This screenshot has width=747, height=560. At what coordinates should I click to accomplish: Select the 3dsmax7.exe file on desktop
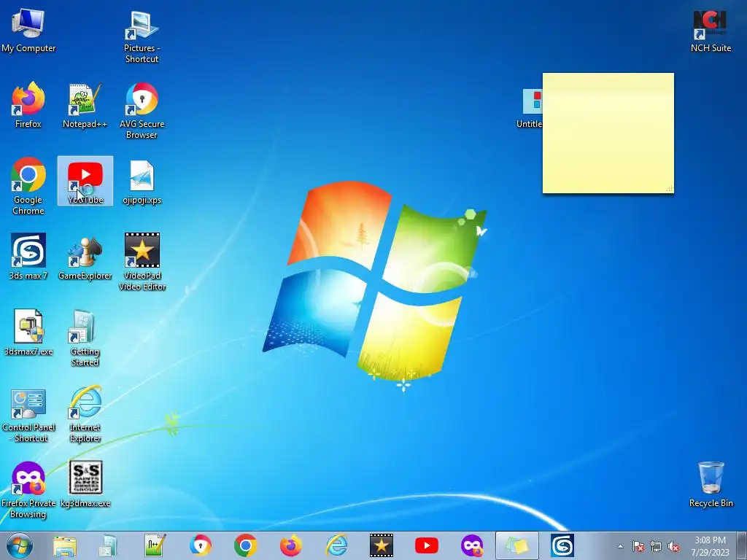28,332
